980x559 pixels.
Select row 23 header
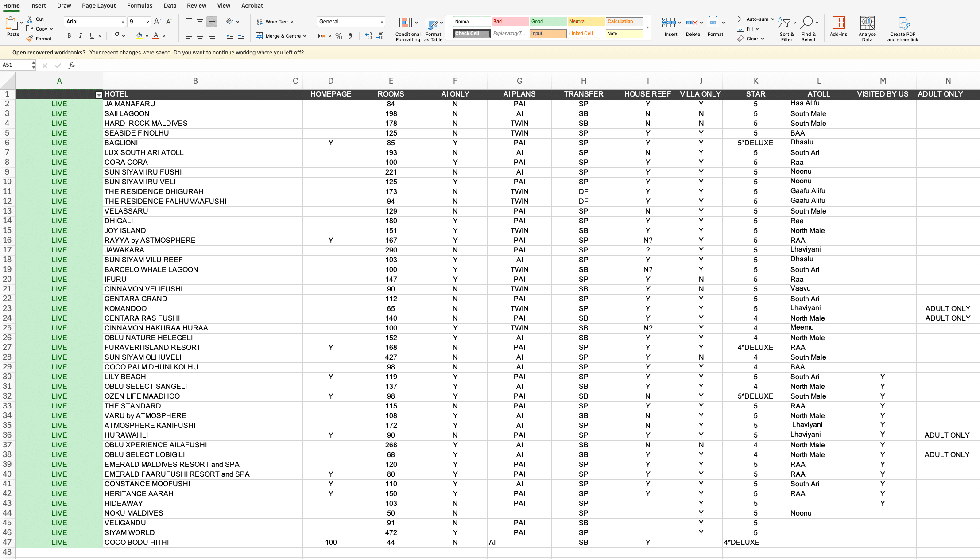[x=8, y=309]
